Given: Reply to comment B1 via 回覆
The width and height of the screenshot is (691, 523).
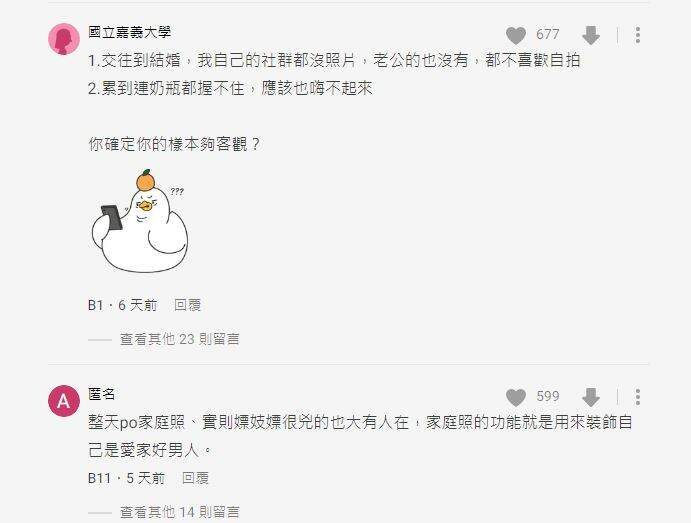Looking at the screenshot, I should coord(188,305).
